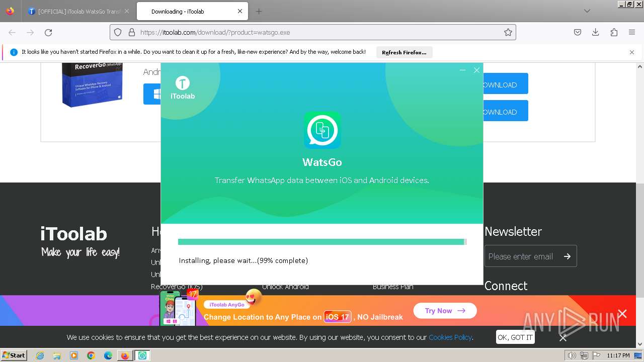Click the clock showing 11:17 PM
The width and height of the screenshot is (644, 362).
pyautogui.click(x=618, y=355)
